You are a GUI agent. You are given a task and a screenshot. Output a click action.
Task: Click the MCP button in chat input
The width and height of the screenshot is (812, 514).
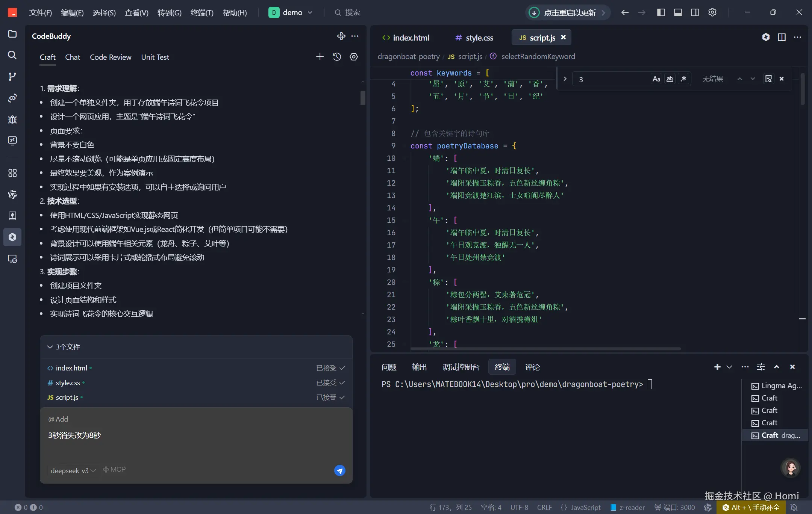coord(115,470)
